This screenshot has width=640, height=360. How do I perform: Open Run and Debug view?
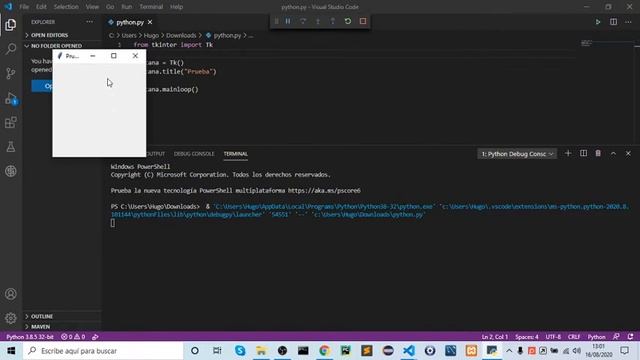coord(11,98)
